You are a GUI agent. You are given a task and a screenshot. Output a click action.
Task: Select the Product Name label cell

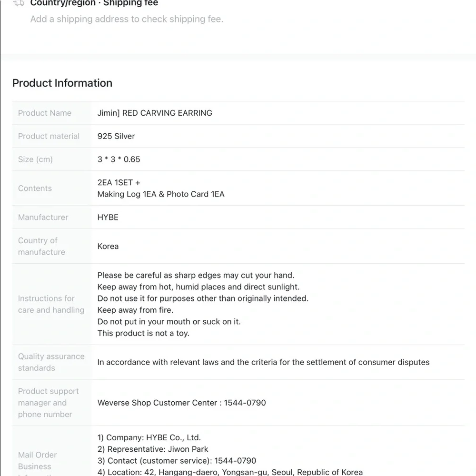pyautogui.click(x=45, y=113)
